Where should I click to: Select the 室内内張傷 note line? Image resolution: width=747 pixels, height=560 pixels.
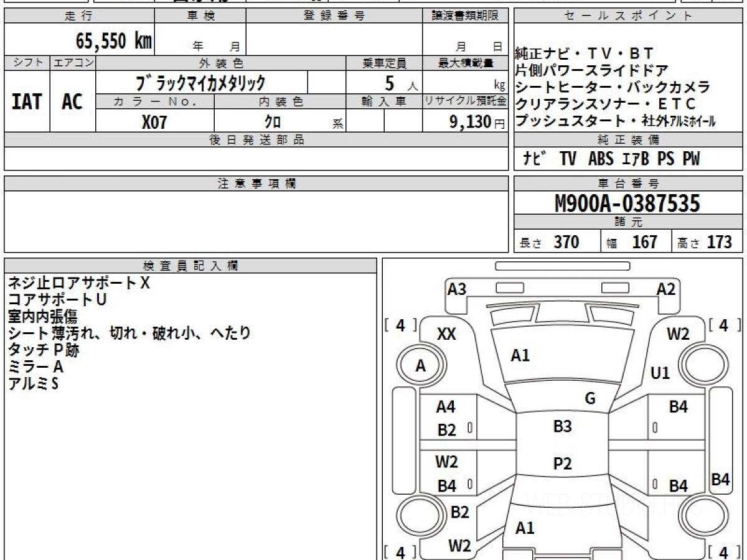42,317
